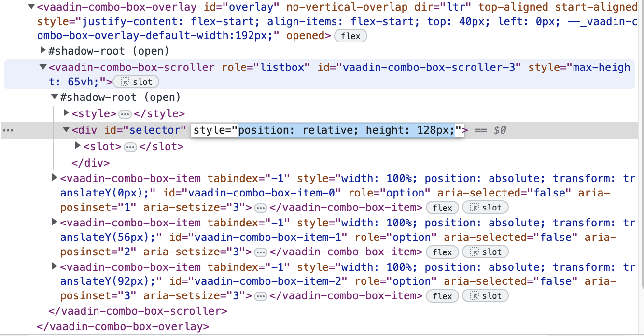Select the id="selector" attribute text
Image resolution: width=644 pixels, height=336 pixels.
click(145, 130)
